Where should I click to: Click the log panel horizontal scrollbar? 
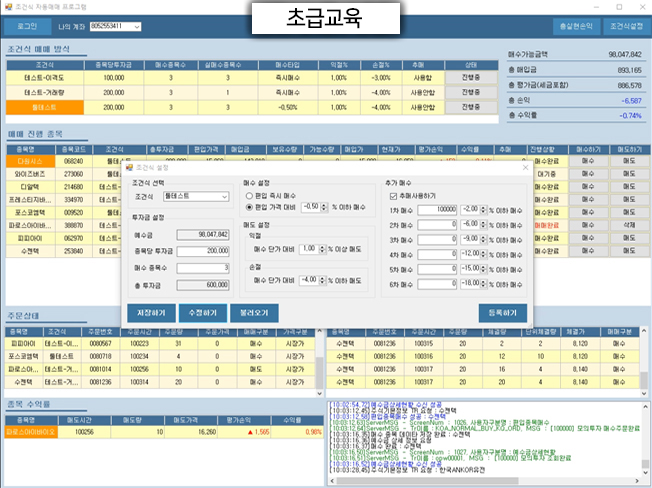point(485,481)
